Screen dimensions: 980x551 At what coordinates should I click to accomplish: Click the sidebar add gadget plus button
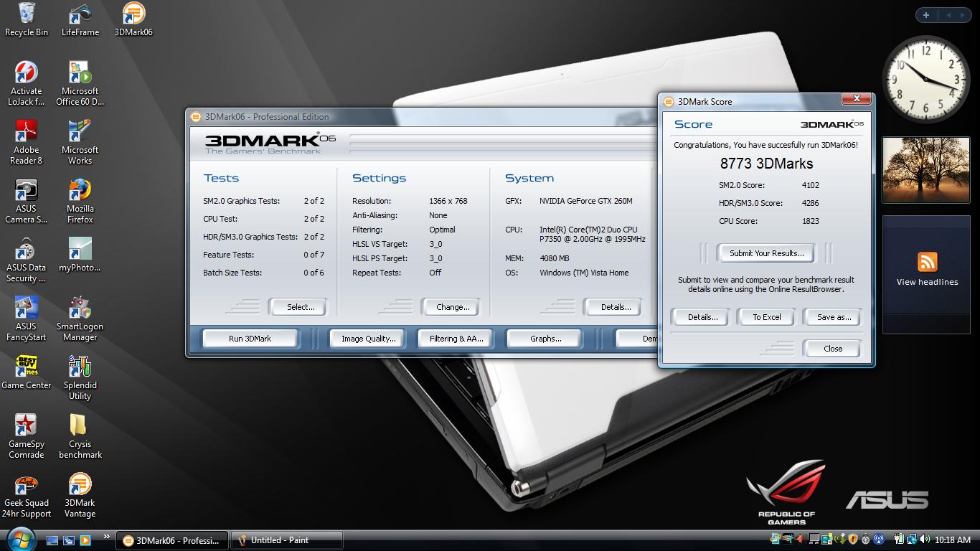926,14
